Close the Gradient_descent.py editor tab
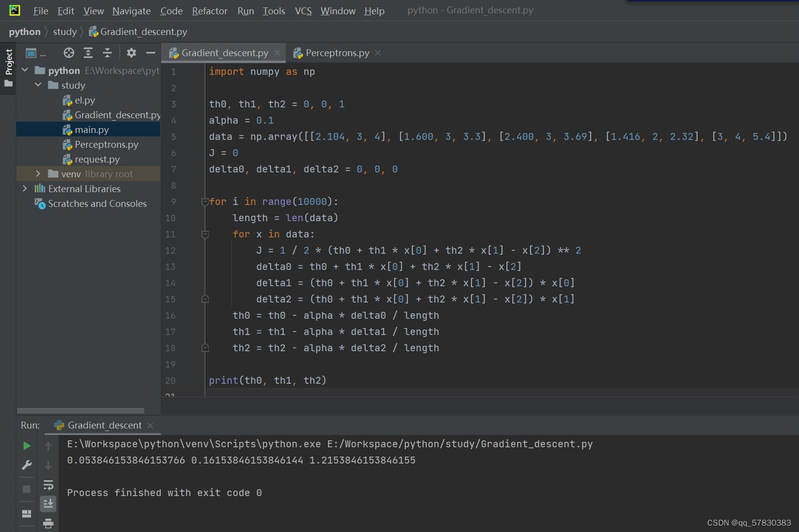Screen dimensions: 799x532 pos(277,53)
